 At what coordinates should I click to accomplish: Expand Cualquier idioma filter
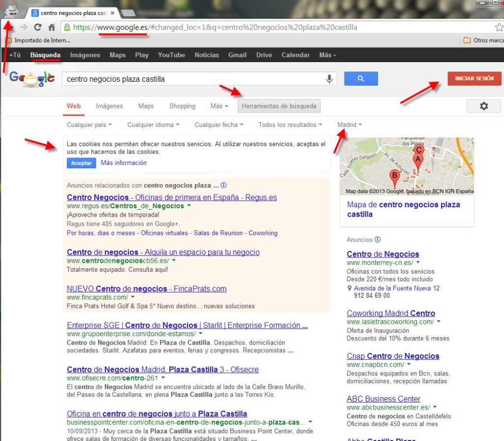(x=154, y=125)
